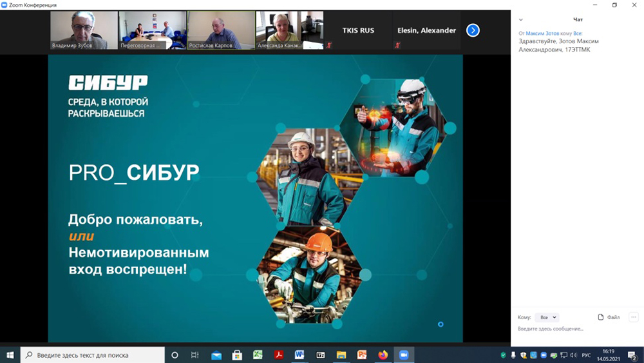Open Excel from taskbar
Viewport: 644px width, 363px height.
click(258, 355)
